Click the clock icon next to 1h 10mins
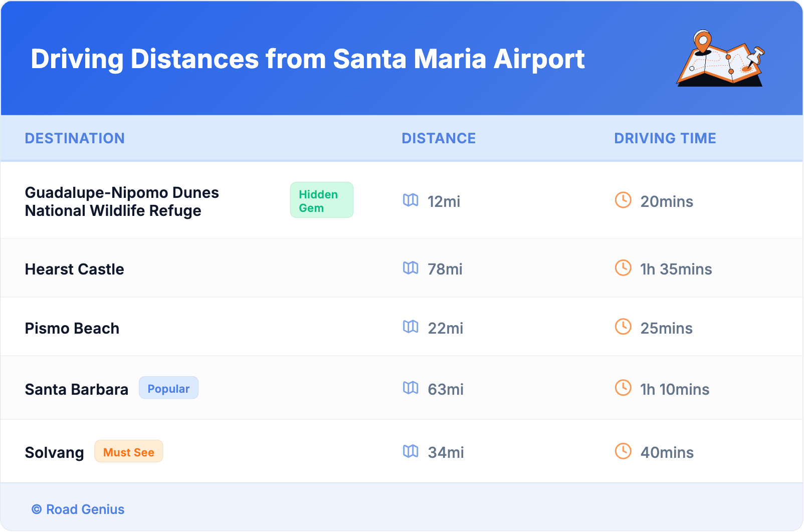 [623, 388]
